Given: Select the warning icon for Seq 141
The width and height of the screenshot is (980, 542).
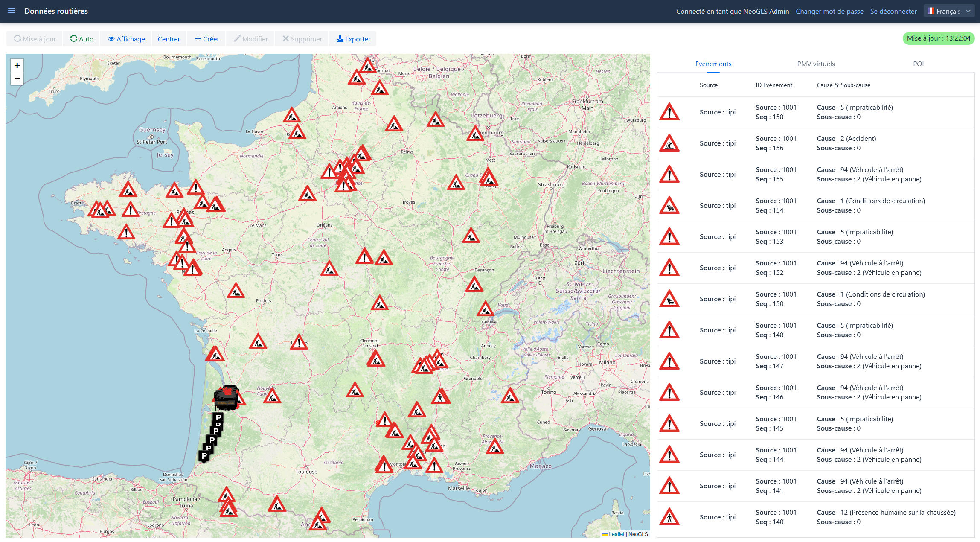Looking at the screenshot, I should (x=669, y=486).
